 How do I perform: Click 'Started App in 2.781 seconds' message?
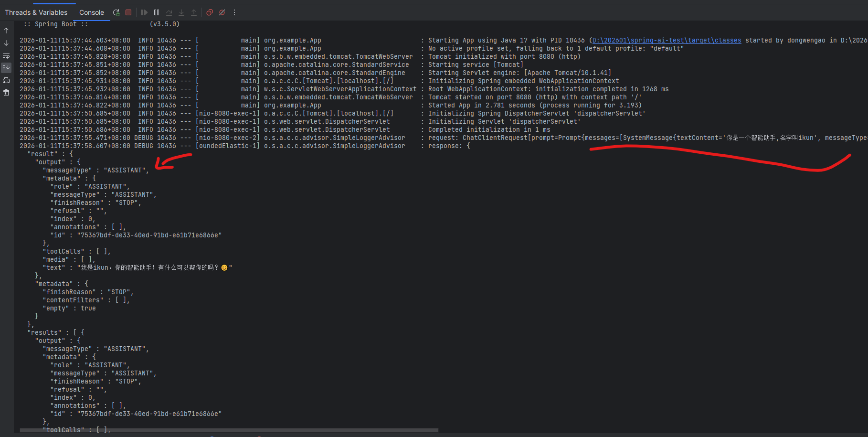click(535, 106)
